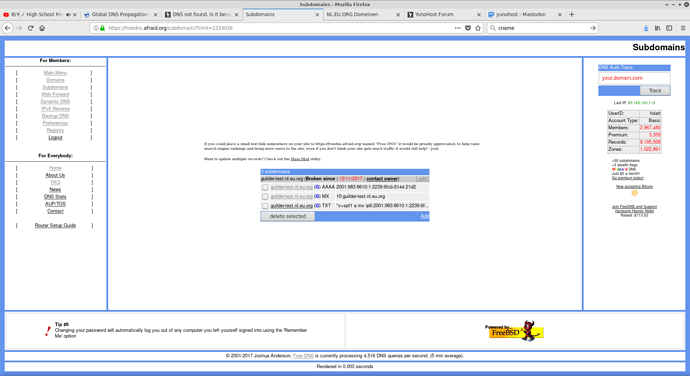This screenshot has width=690, height=376.
Task: Click the DNS Auth Trace domain field
Action: (x=634, y=78)
